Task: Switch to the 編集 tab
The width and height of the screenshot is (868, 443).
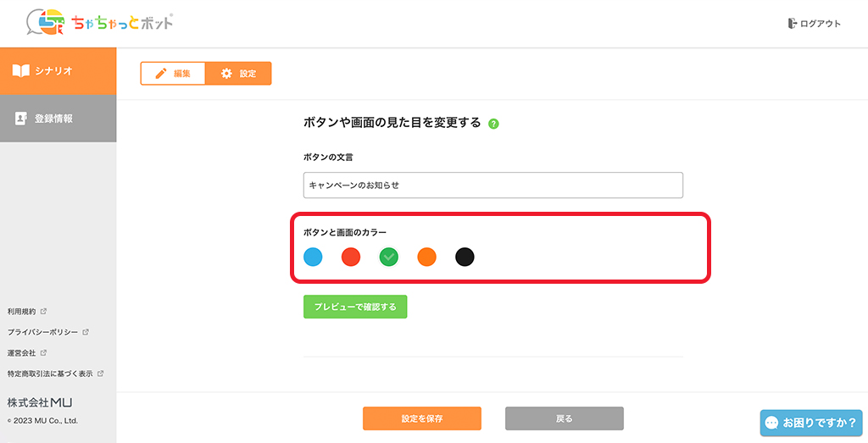Action: tap(173, 74)
